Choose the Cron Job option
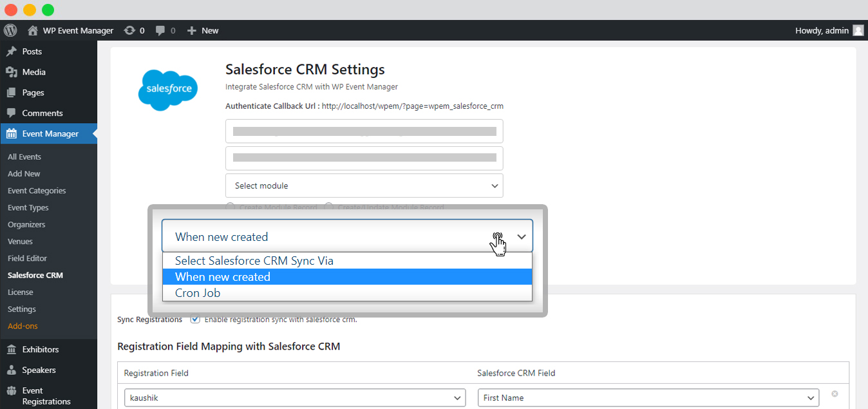The height and width of the screenshot is (409, 868). [x=347, y=293]
